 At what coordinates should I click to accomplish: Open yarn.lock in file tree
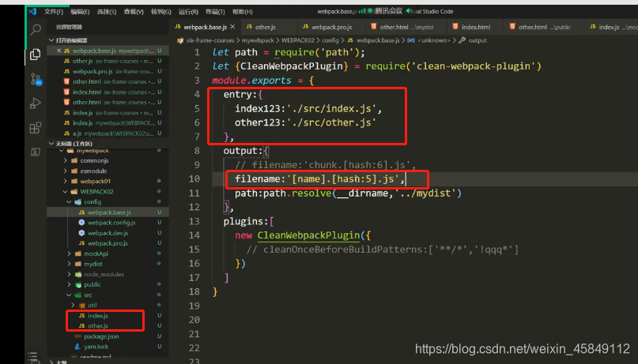(x=96, y=347)
